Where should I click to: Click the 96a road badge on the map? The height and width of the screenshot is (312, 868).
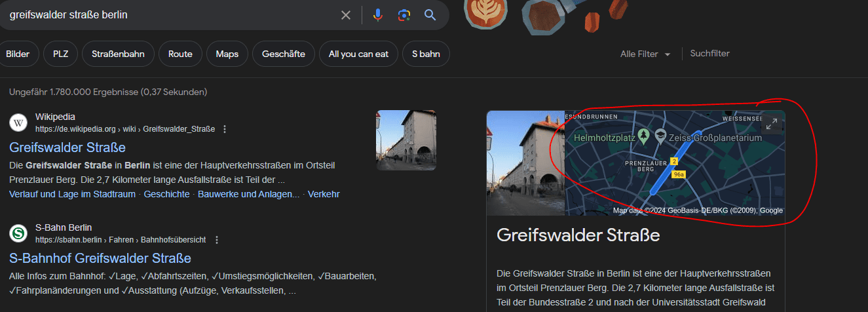[678, 174]
